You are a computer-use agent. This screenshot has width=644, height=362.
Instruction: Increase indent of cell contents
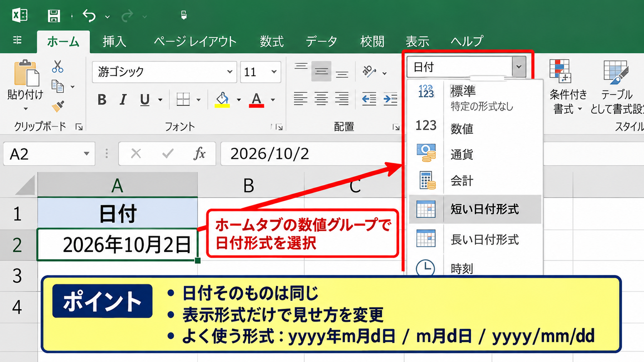(x=390, y=99)
